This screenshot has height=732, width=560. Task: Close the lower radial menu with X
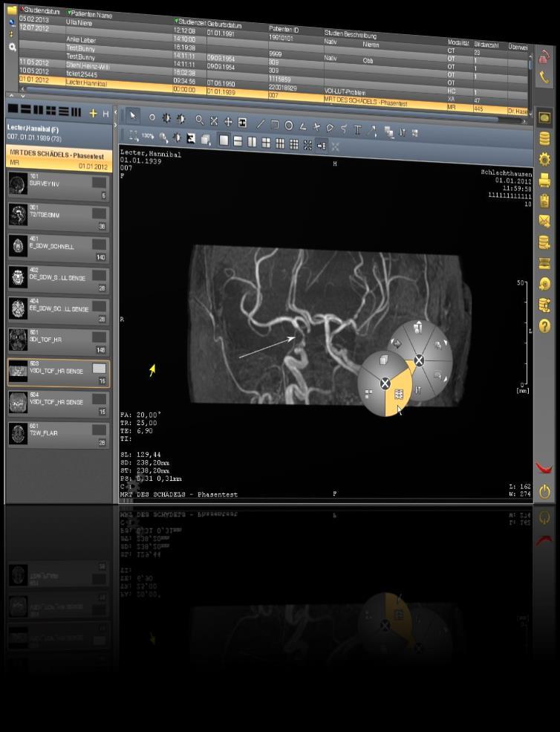385,383
